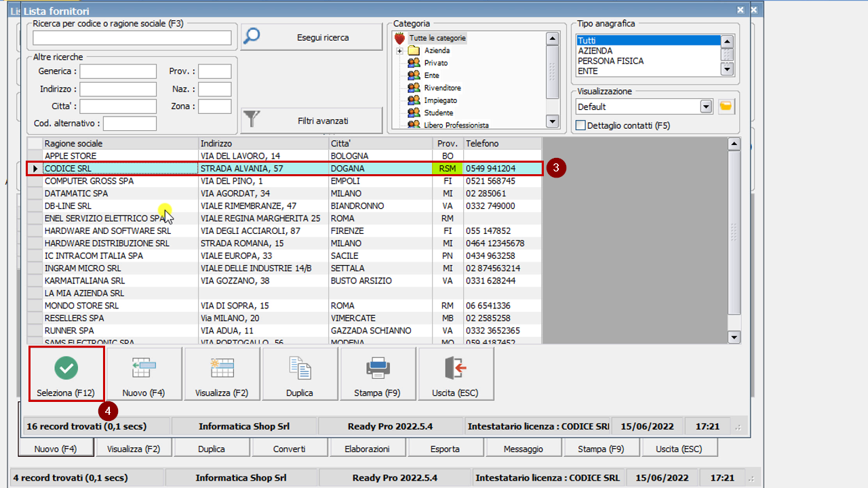Sort by Ragione sociale column header
Viewport: 868px width, 488px height.
point(120,144)
